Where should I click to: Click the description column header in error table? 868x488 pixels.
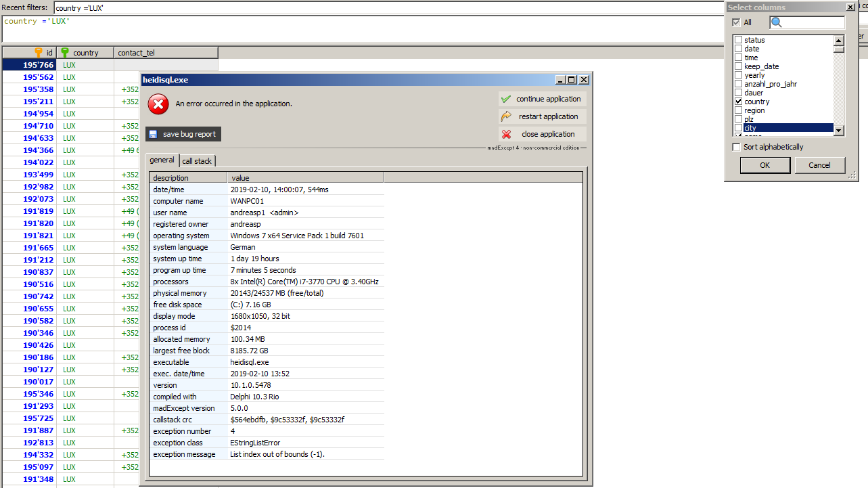[x=188, y=178]
